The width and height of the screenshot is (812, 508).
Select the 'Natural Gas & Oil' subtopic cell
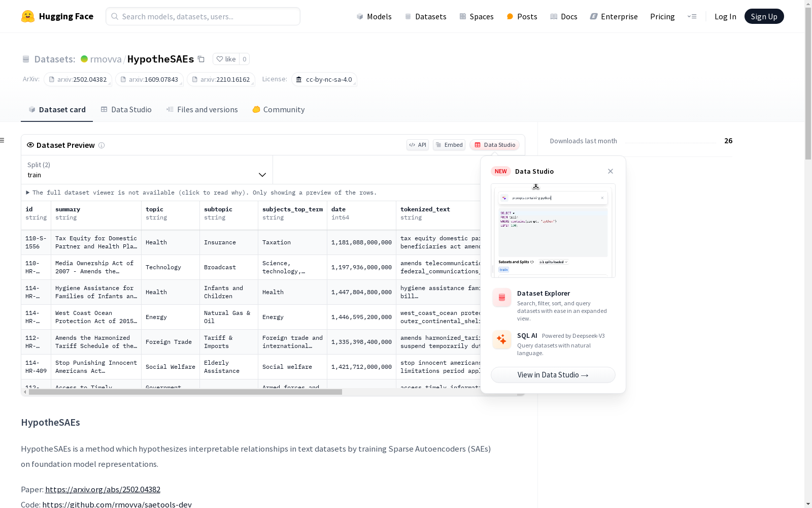(x=229, y=317)
